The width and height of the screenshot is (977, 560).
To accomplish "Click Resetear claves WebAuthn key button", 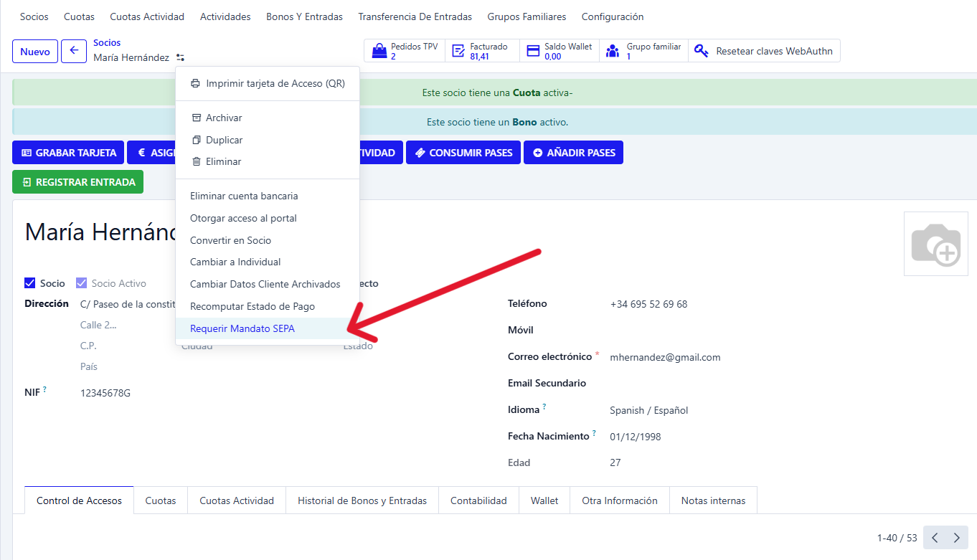I will tap(764, 51).
